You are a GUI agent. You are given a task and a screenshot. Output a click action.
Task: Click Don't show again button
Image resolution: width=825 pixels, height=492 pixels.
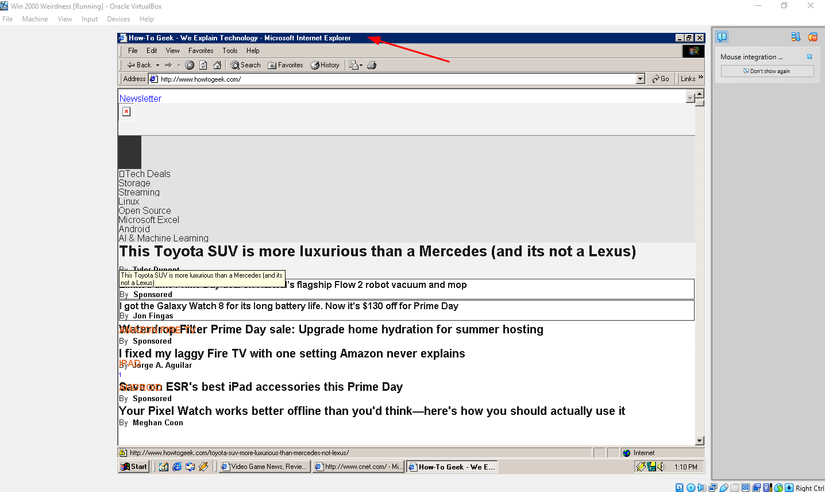[x=767, y=71]
